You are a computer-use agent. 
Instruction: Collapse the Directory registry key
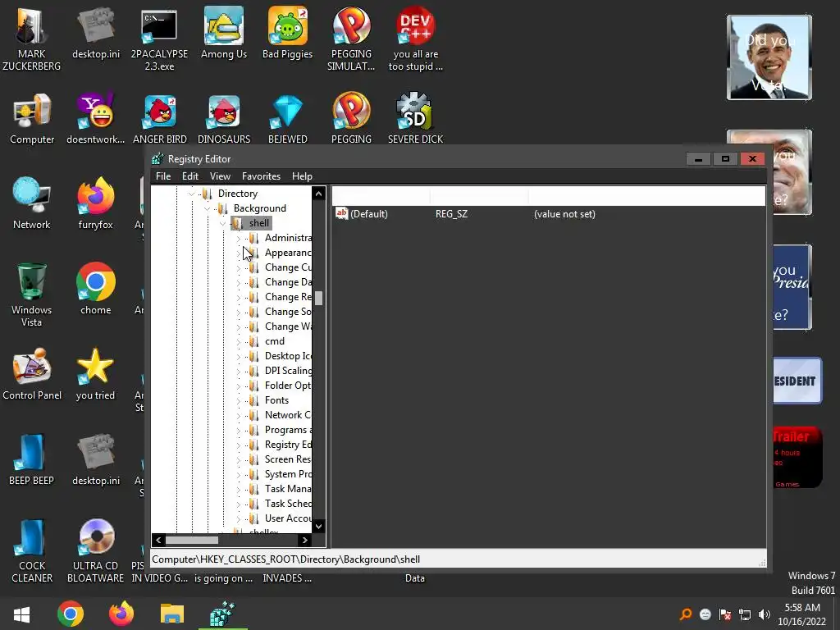pos(192,194)
